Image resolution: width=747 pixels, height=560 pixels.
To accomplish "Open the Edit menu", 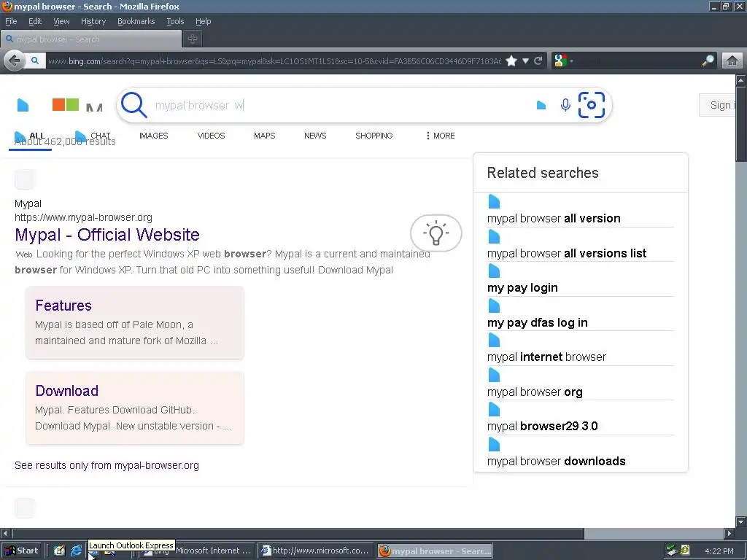I will click(x=35, y=21).
